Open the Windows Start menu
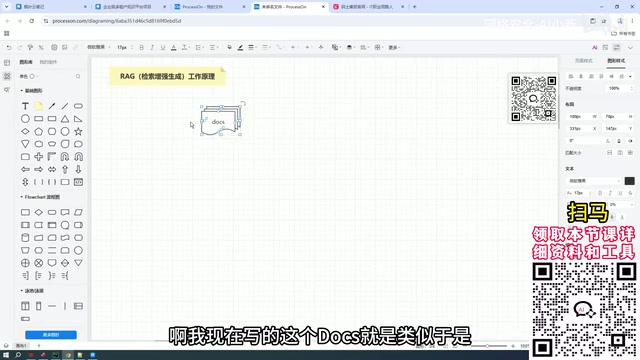 click(x=6, y=355)
